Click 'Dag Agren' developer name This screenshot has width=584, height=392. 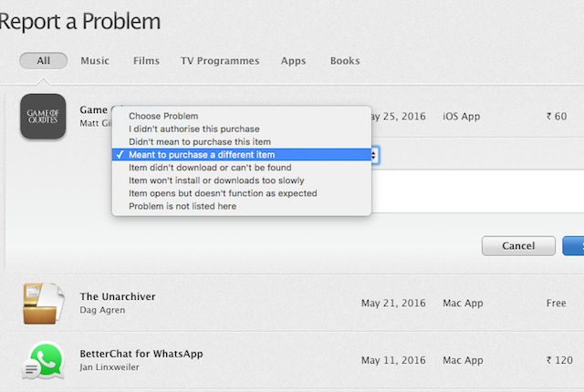(102, 310)
